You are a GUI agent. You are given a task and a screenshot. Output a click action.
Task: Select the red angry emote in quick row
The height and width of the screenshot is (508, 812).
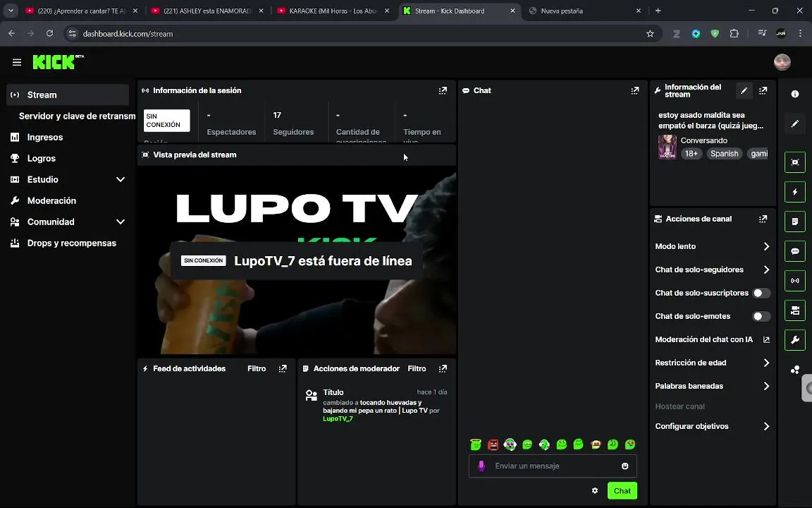click(493, 445)
